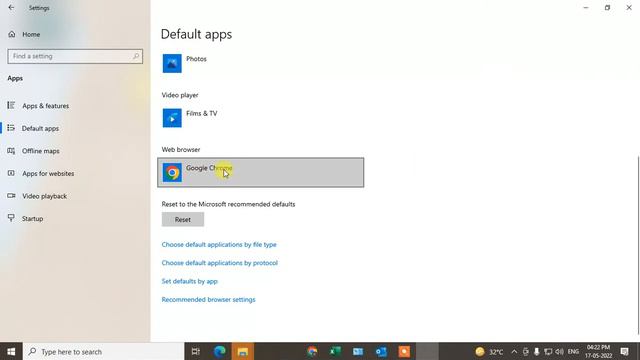The width and height of the screenshot is (640, 360).
Task: Click the ENG language indicator
Action: coord(573,351)
